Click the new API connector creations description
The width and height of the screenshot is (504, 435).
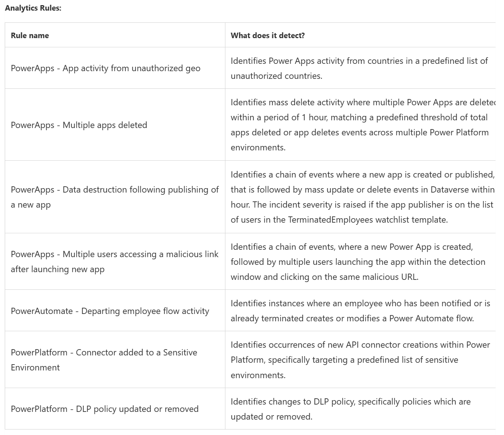tap(360, 345)
